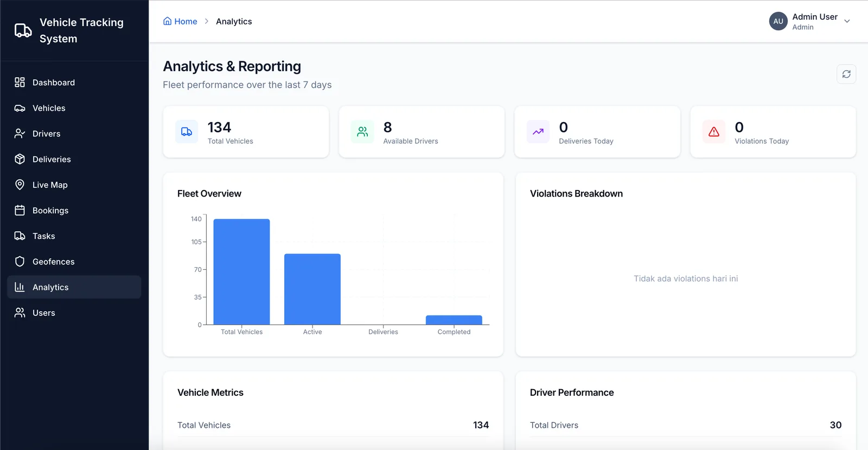This screenshot has height=450, width=868.
Task: Click the red Violations Today warning icon
Action: [x=714, y=132]
